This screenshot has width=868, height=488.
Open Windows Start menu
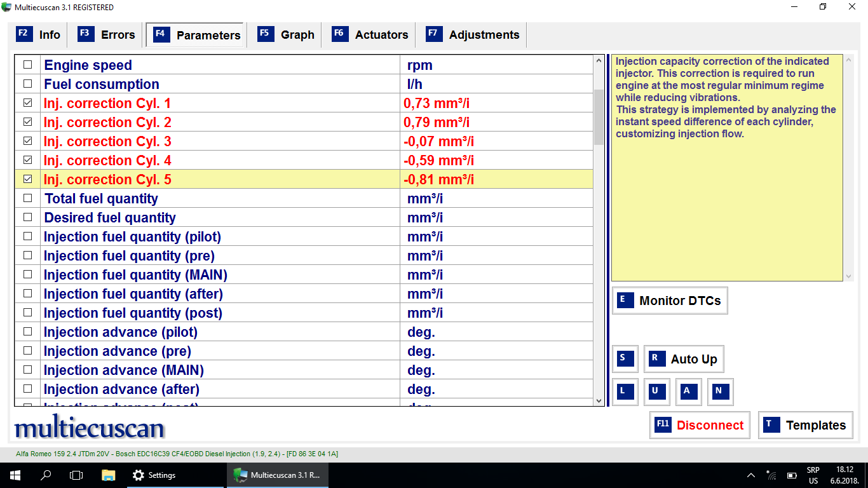15,475
